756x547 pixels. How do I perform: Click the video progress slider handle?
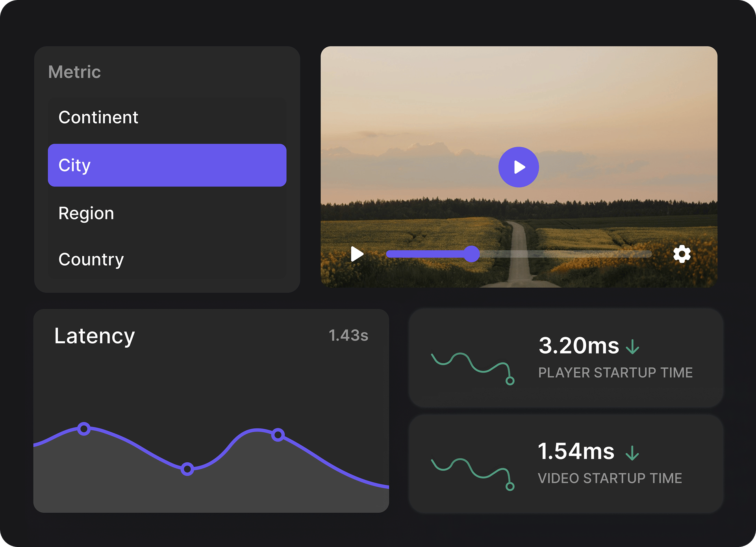point(471,254)
